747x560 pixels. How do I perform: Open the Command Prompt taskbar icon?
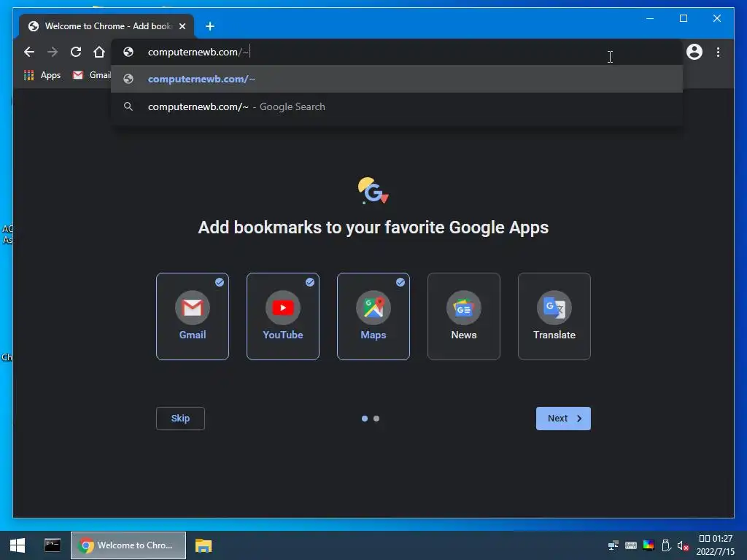click(x=53, y=545)
